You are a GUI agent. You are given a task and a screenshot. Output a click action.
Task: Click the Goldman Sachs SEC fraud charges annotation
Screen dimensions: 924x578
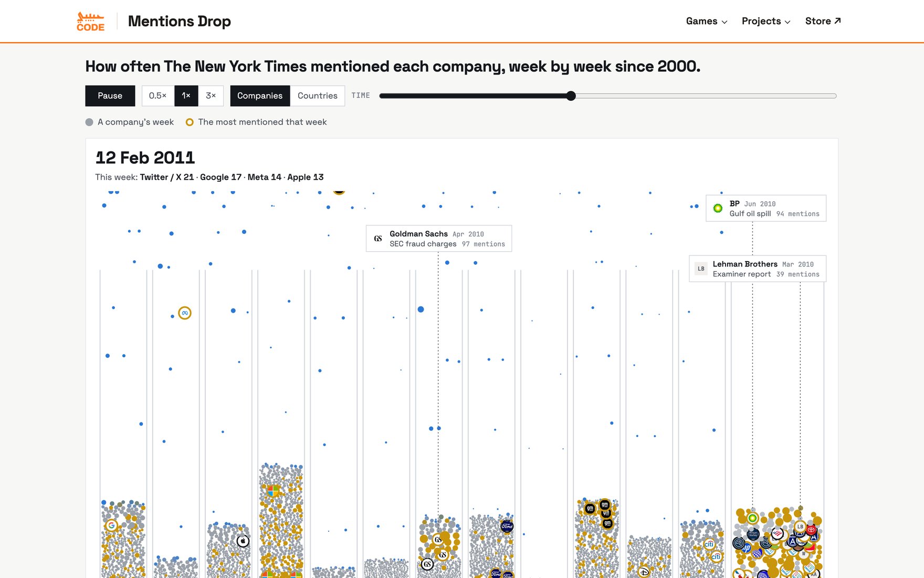click(439, 239)
